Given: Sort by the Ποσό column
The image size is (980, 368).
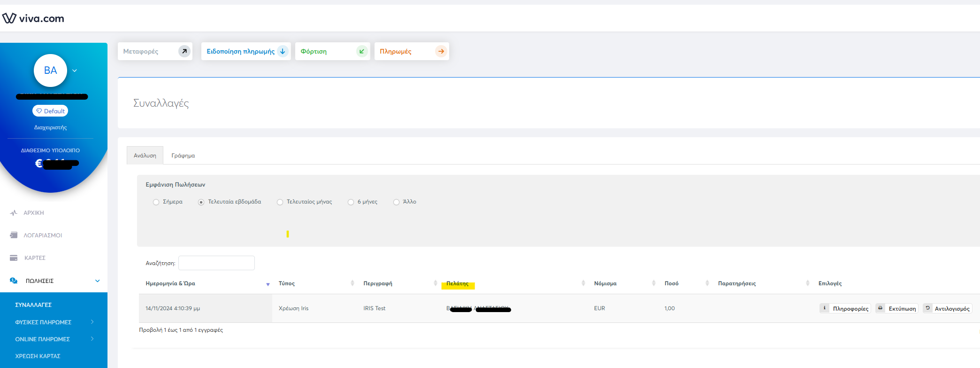Looking at the screenshot, I should pos(685,283).
